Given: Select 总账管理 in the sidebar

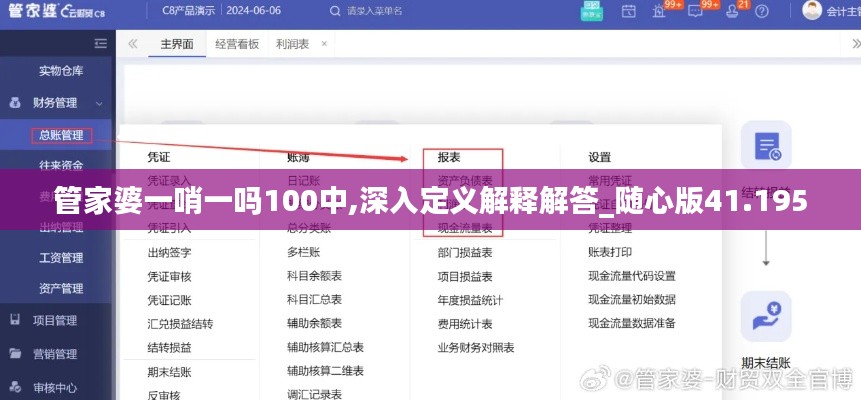Looking at the screenshot, I should click(61, 135).
